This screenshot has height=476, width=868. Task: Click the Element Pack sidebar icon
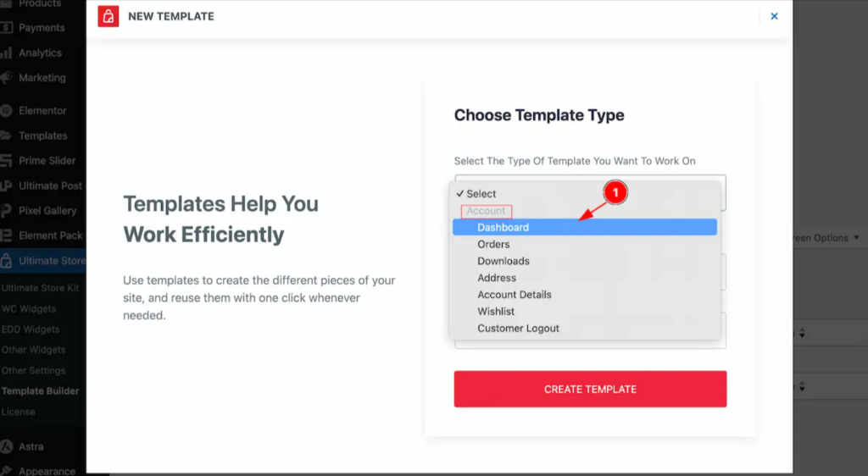[x=6, y=235]
